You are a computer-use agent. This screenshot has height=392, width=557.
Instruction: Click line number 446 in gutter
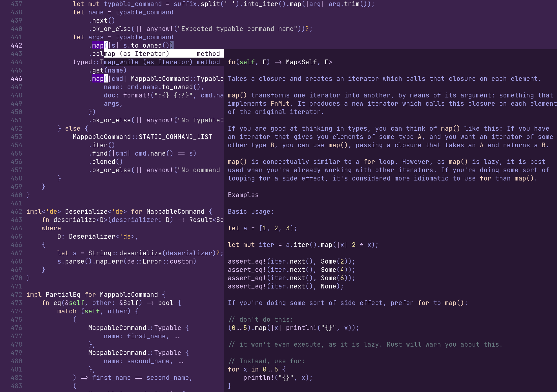click(16, 79)
